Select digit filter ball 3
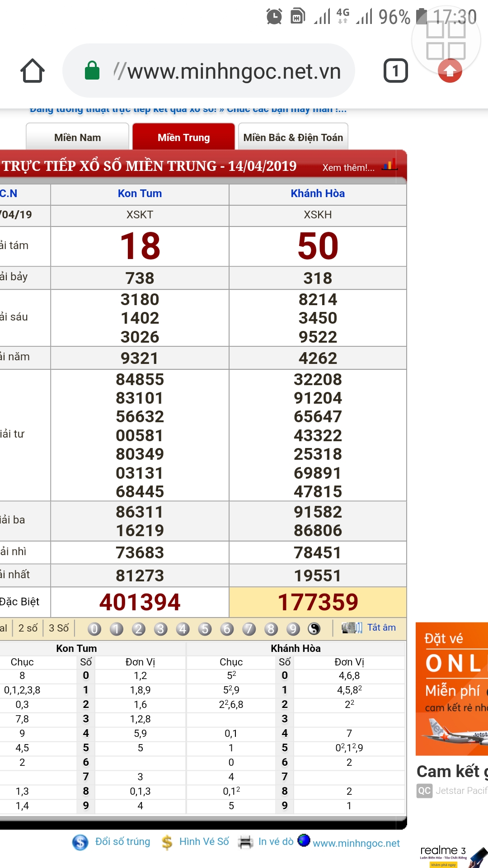The width and height of the screenshot is (488, 868). pos(160,629)
